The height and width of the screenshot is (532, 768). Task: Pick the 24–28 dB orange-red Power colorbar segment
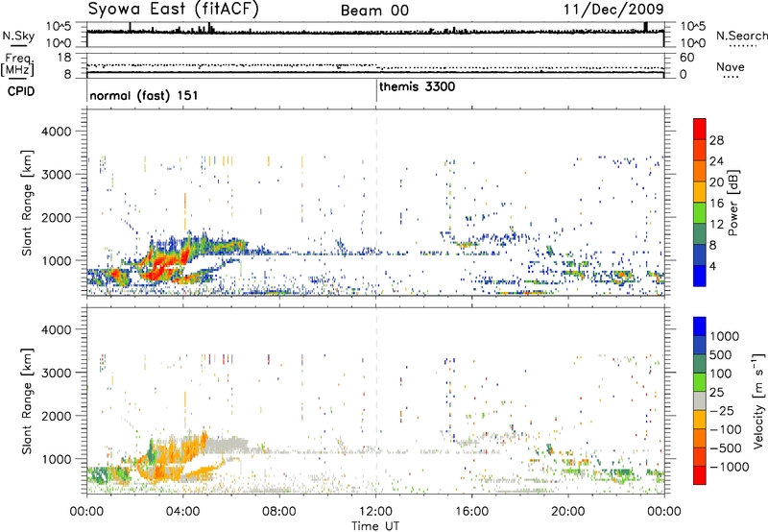point(700,150)
